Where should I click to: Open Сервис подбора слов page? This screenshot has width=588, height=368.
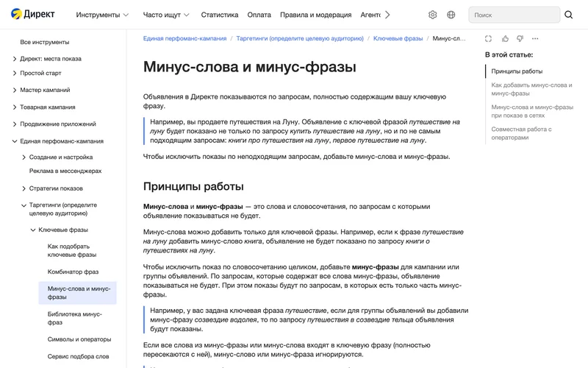[78, 356]
